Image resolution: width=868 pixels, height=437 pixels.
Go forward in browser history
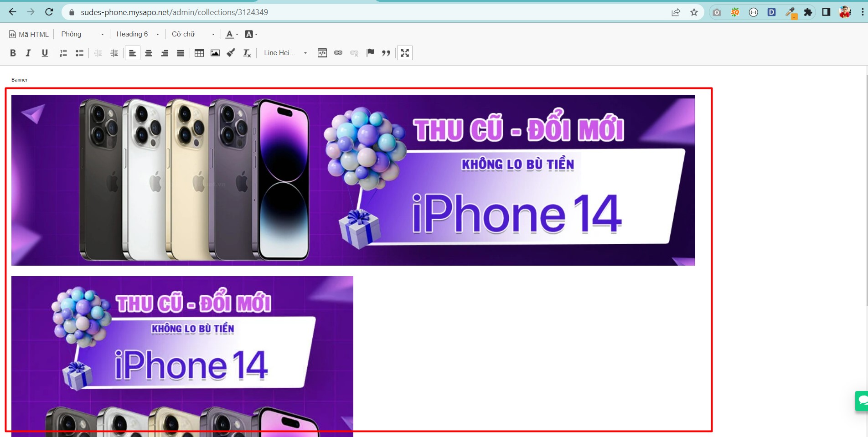tap(31, 12)
